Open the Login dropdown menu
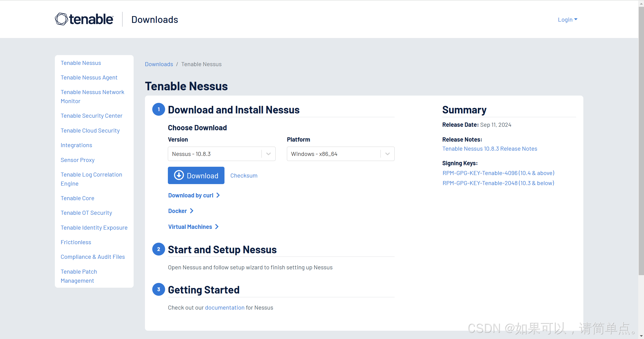 (x=567, y=20)
